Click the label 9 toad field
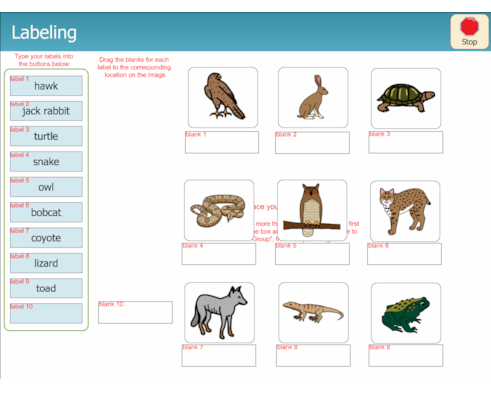 pyautogui.click(x=46, y=288)
